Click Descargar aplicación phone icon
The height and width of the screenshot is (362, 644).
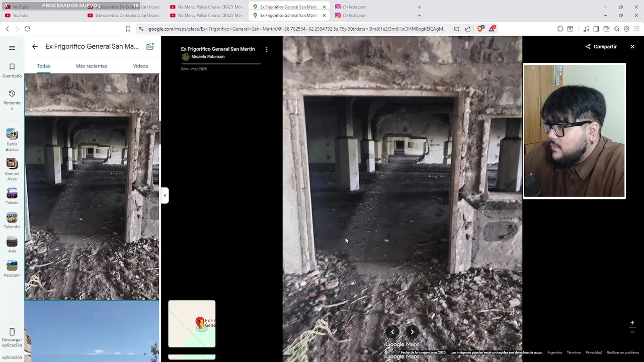click(12, 332)
